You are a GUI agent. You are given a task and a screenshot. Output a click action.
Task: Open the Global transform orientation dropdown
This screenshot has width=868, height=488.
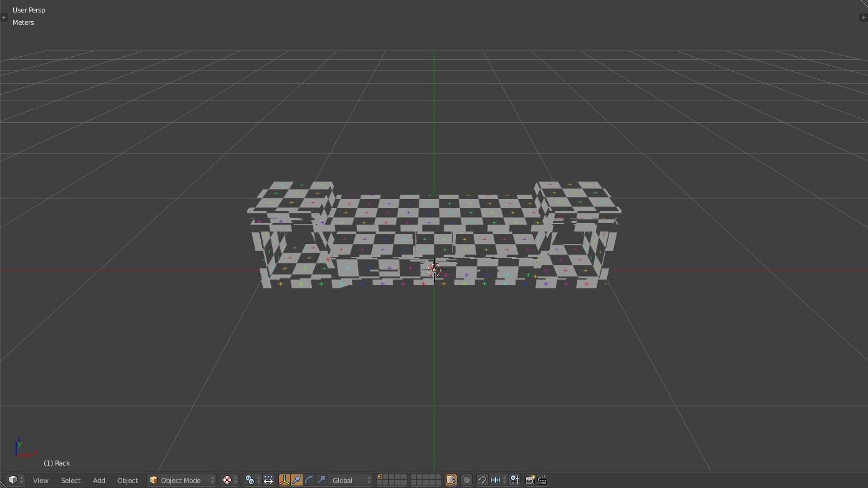[x=351, y=480]
